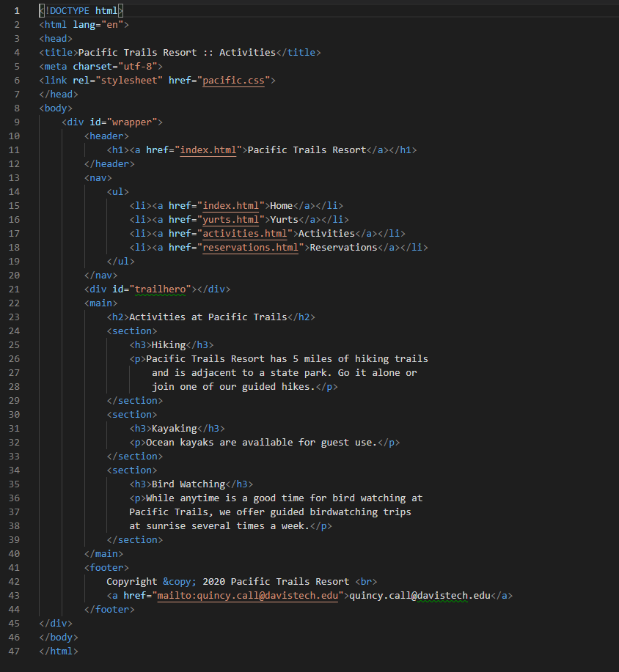Image resolution: width=619 pixels, height=672 pixels.
Task: Follow the yurts.html href link
Action: coord(231,220)
